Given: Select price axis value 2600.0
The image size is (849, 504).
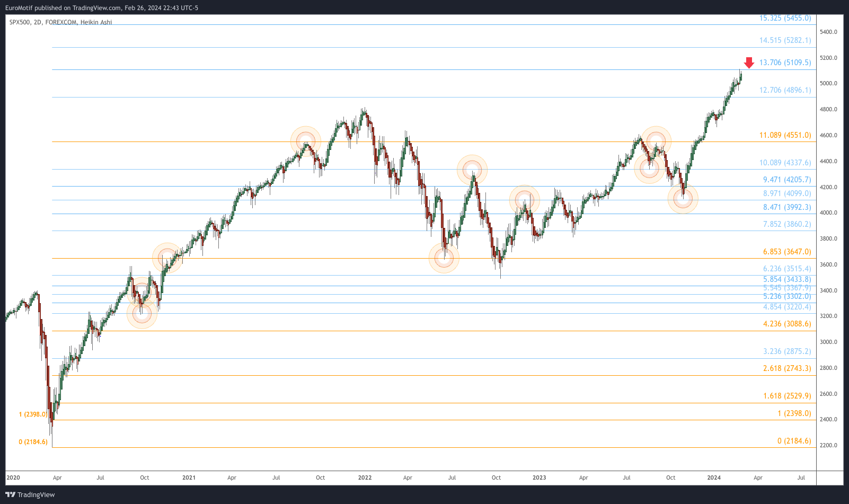Looking at the screenshot, I should (828, 394).
